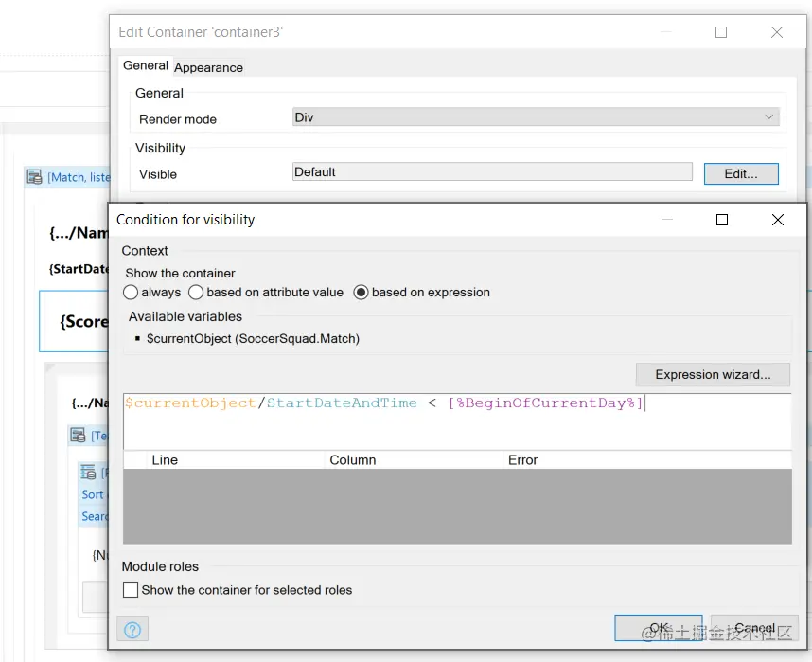Image resolution: width=812 pixels, height=662 pixels.
Task: Switch to the General tab
Action: click(146, 65)
